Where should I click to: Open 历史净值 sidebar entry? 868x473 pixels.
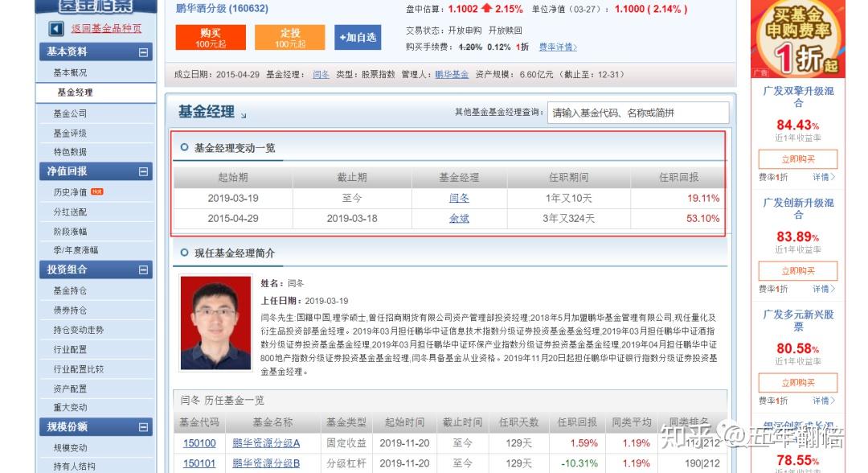point(70,192)
